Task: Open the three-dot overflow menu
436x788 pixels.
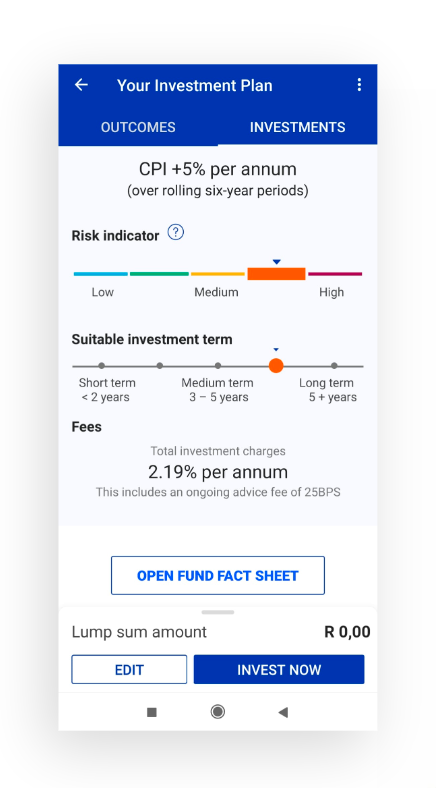Action: [x=359, y=85]
